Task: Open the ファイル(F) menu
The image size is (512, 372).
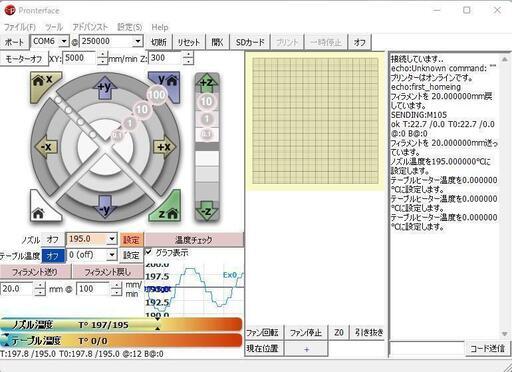Action: (x=20, y=27)
